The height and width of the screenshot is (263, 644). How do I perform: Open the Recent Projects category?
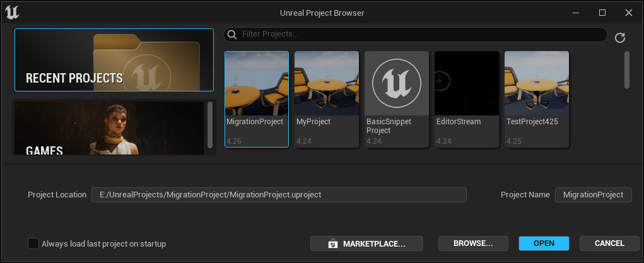(114, 60)
